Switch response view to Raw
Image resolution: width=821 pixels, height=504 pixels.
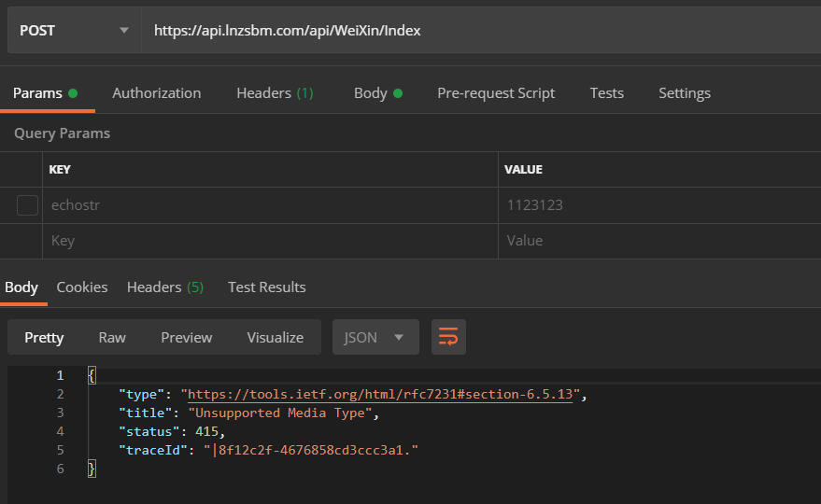click(x=112, y=338)
